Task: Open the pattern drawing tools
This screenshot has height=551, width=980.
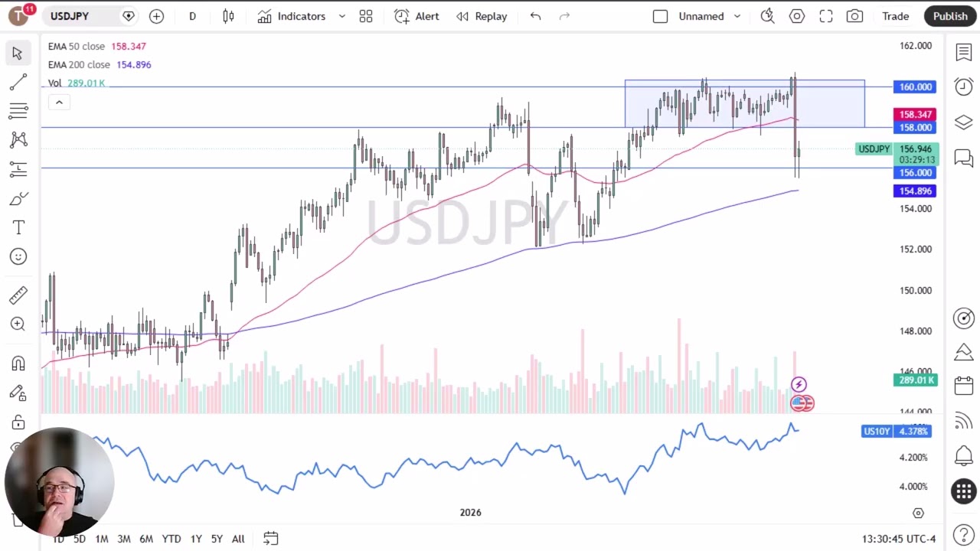Action: (x=18, y=140)
